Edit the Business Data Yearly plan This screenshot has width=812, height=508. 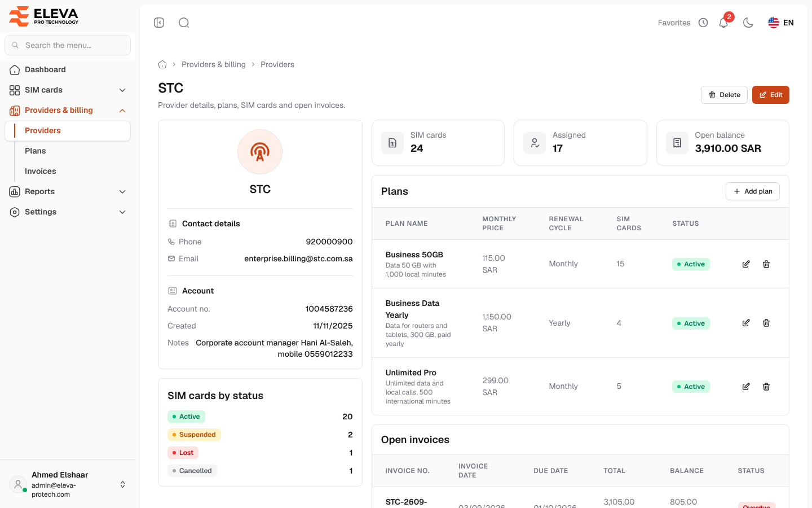(x=746, y=323)
